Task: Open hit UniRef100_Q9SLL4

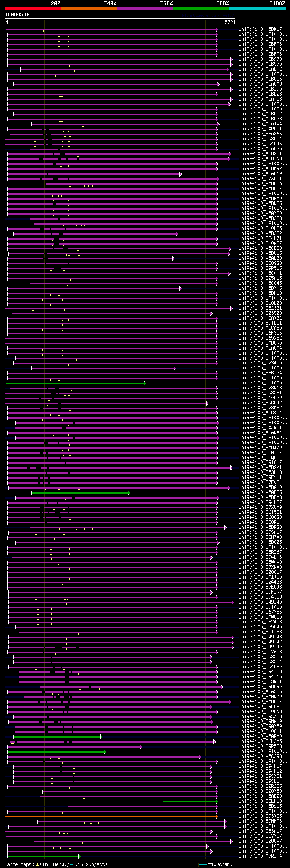Action: pos(260,139)
